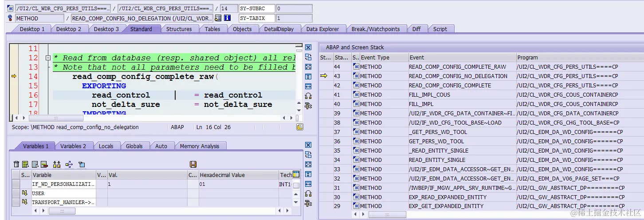The image size is (644, 220).
Task: Close the source code tool pane
Action: (x=308, y=47)
